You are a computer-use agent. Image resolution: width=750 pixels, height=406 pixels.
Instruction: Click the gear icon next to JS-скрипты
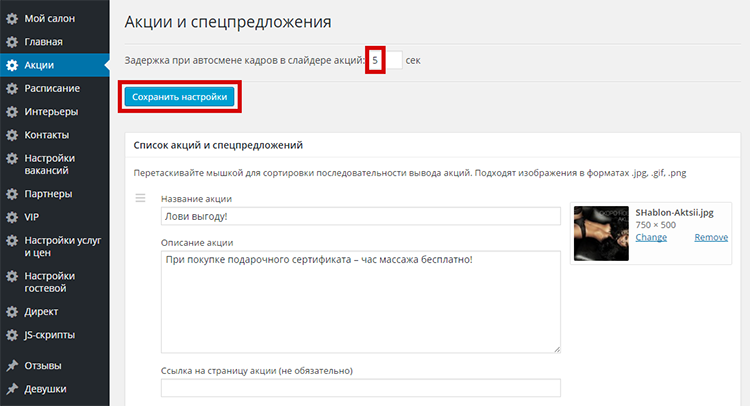(x=12, y=335)
